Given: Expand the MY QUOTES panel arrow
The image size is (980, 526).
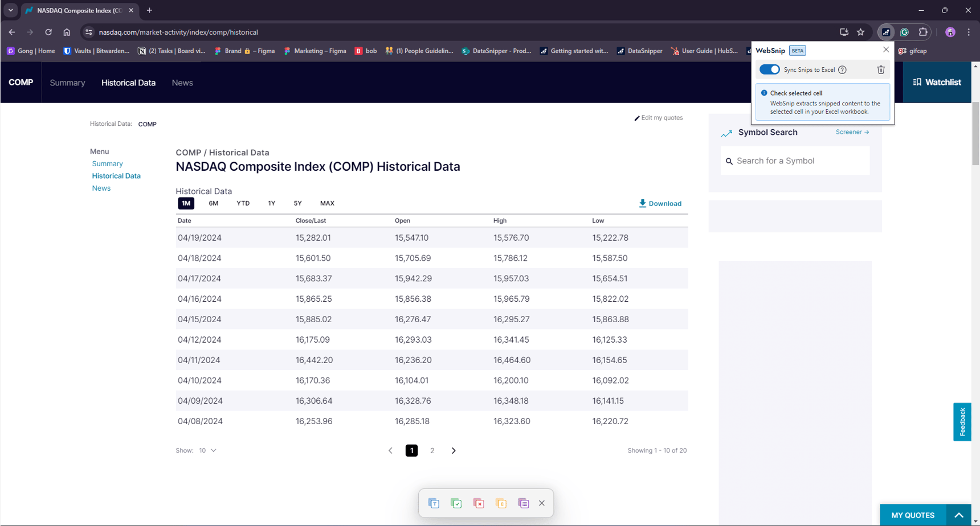Looking at the screenshot, I should point(959,515).
